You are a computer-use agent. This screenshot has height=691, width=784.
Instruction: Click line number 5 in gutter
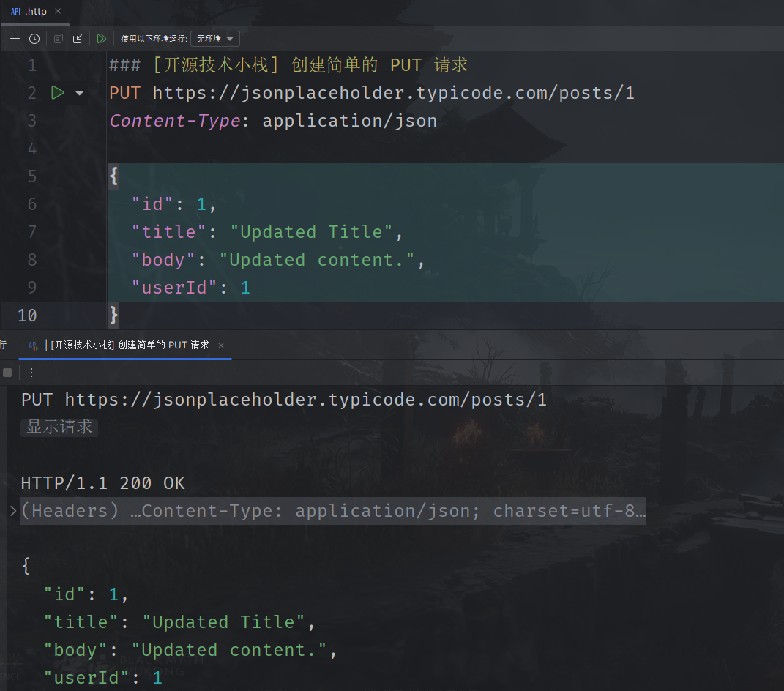(32, 176)
